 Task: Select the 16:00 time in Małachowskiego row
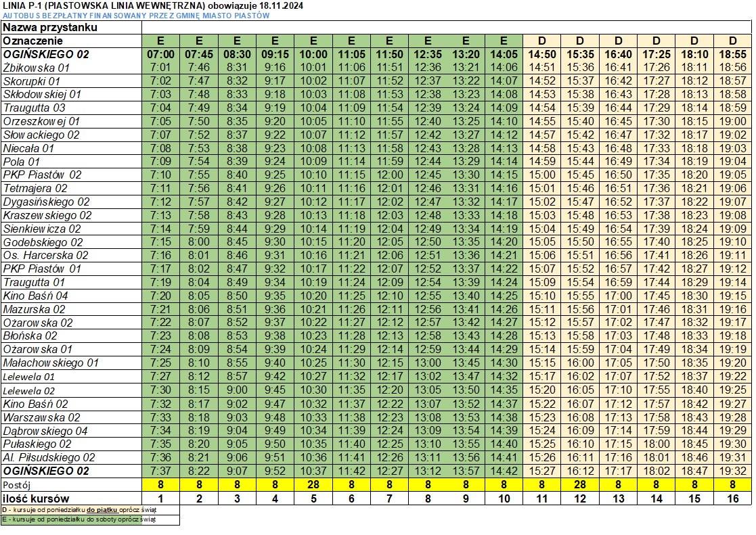(x=579, y=363)
